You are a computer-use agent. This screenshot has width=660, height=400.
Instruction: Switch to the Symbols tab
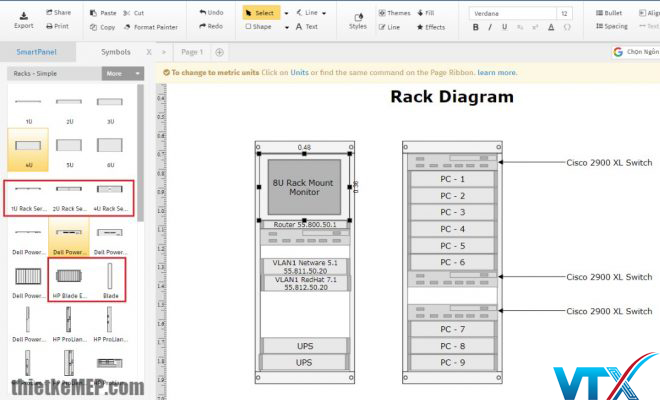pyautogui.click(x=115, y=51)
